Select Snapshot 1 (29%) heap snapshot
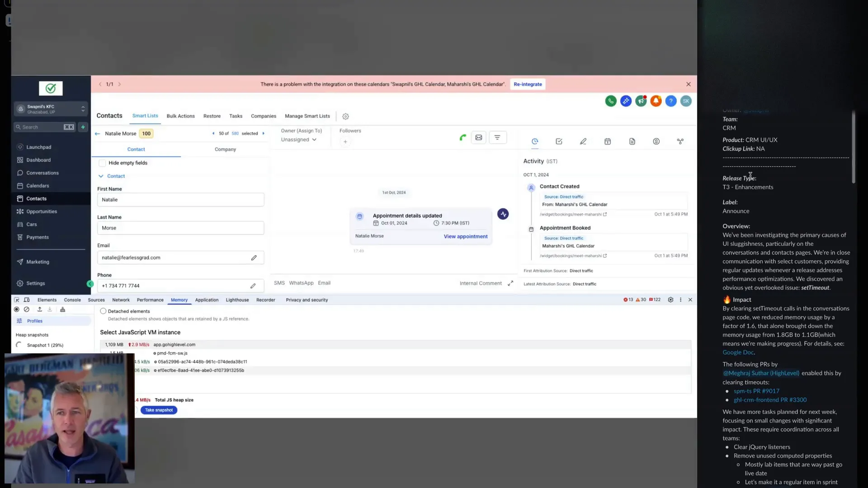The width and height of the screenshot is (868, 488). (45, 345)
